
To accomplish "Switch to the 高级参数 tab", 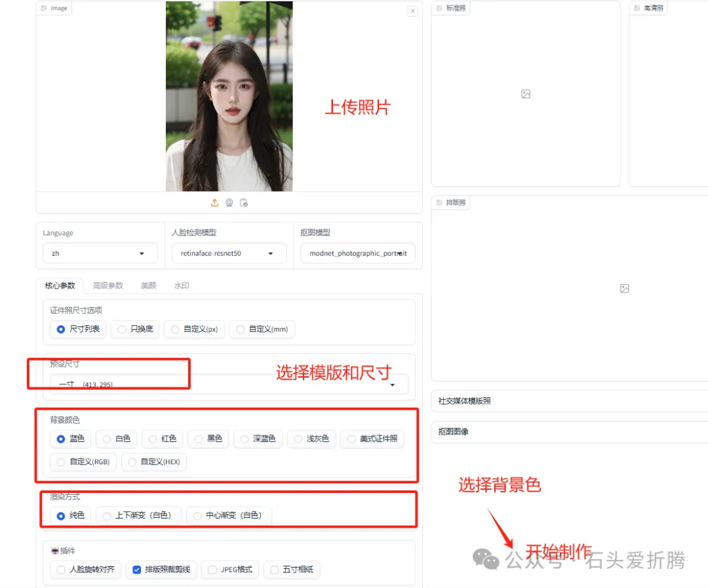I will point(108,286).
